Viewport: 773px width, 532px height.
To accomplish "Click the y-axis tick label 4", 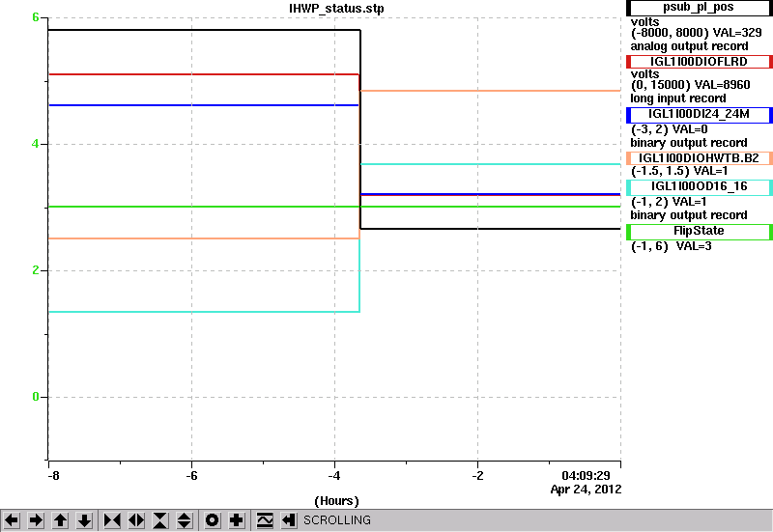I will [36, 144].
